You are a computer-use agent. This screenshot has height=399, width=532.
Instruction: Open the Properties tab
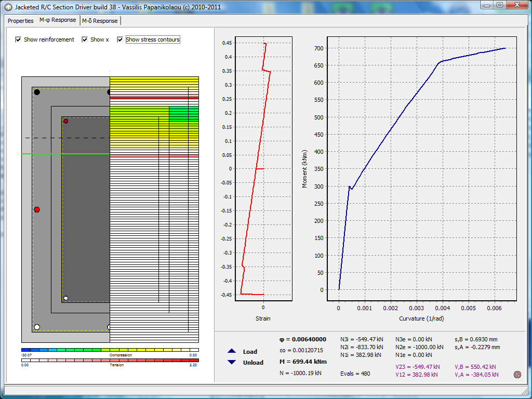point(21,21)
